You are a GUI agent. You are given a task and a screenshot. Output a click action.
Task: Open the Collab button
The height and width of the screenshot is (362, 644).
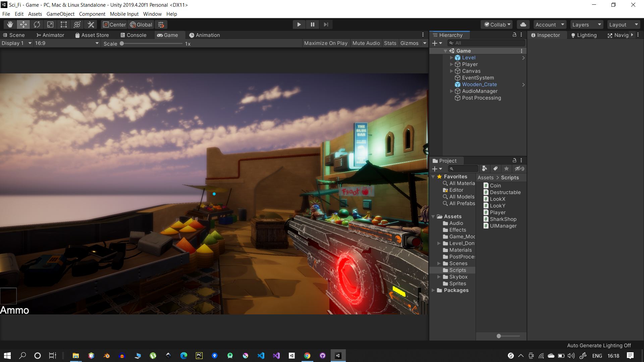click(x=497, y=24)
